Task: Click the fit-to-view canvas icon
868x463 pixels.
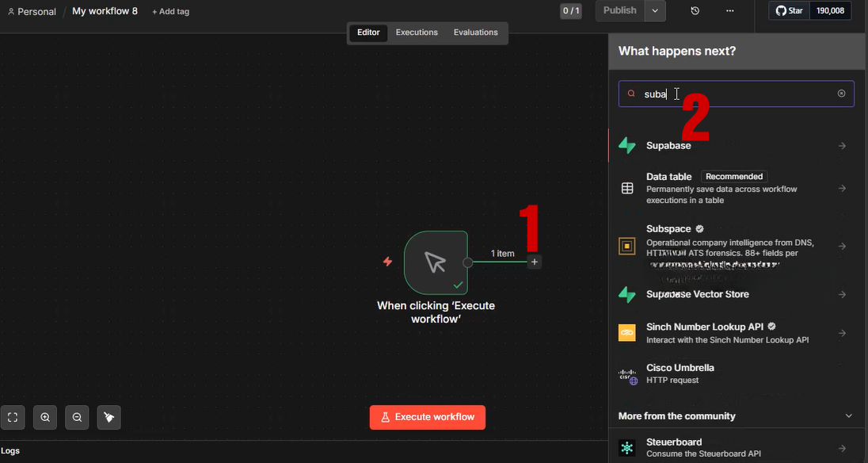Action: click(x=13, y=418)
